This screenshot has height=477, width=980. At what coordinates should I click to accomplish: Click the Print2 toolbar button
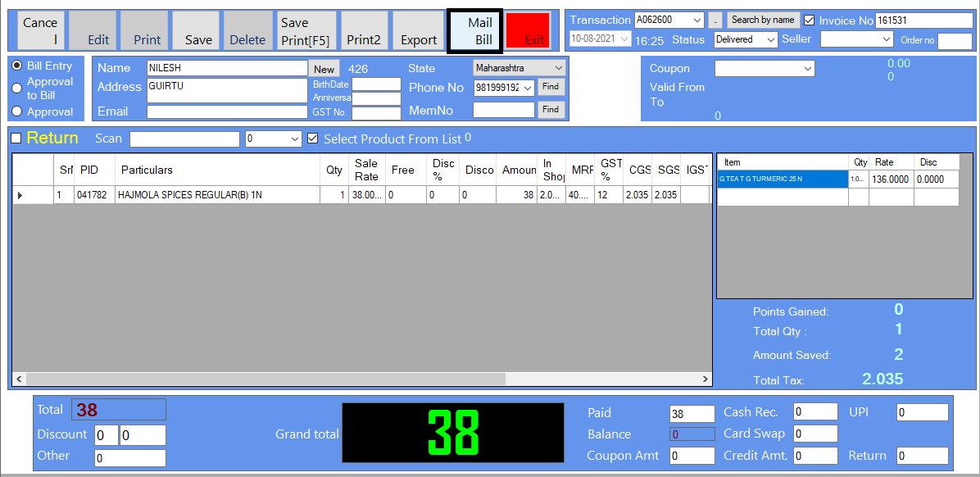tap(364, 31)
